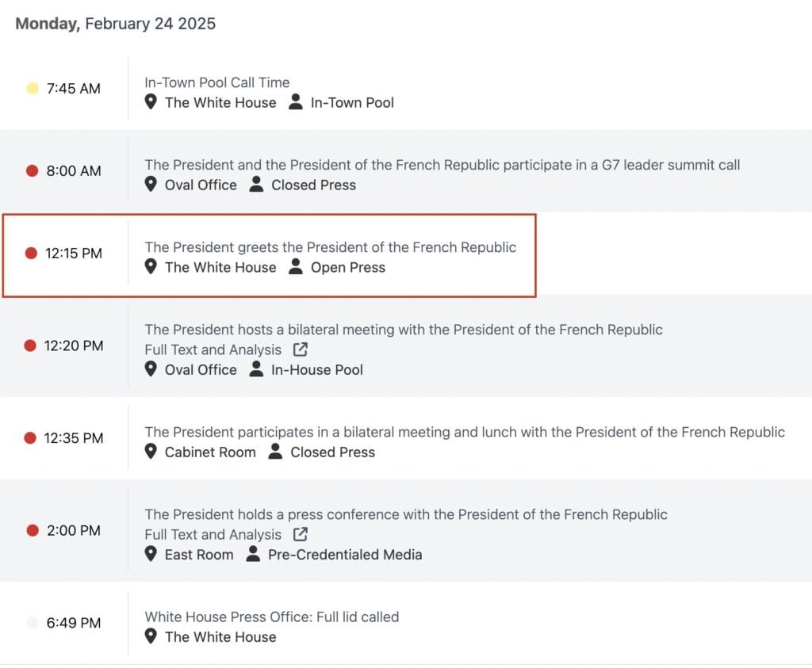Click location pin in the 6:49 PM entry
This screenshot has width=812, height=668.
click(x=151, y=636)
